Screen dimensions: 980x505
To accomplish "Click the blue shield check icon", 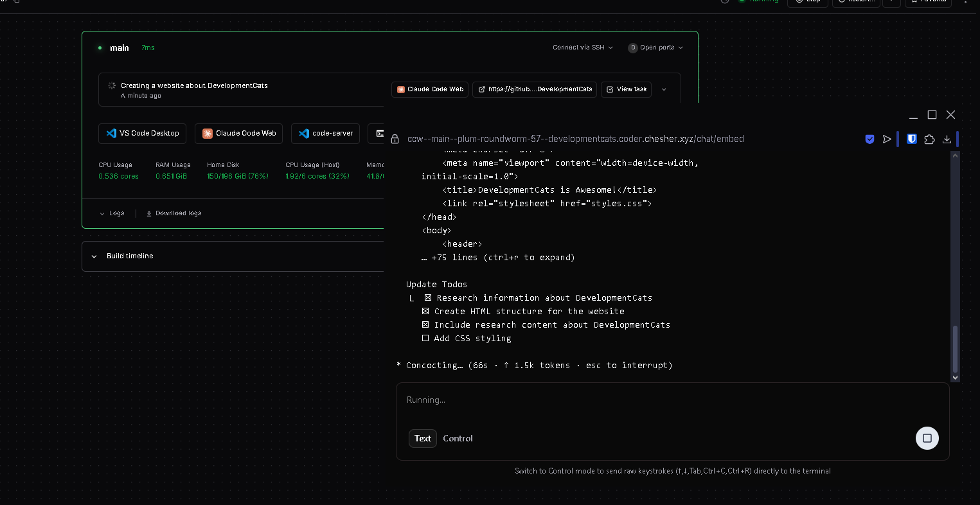I will coord(869,139).
